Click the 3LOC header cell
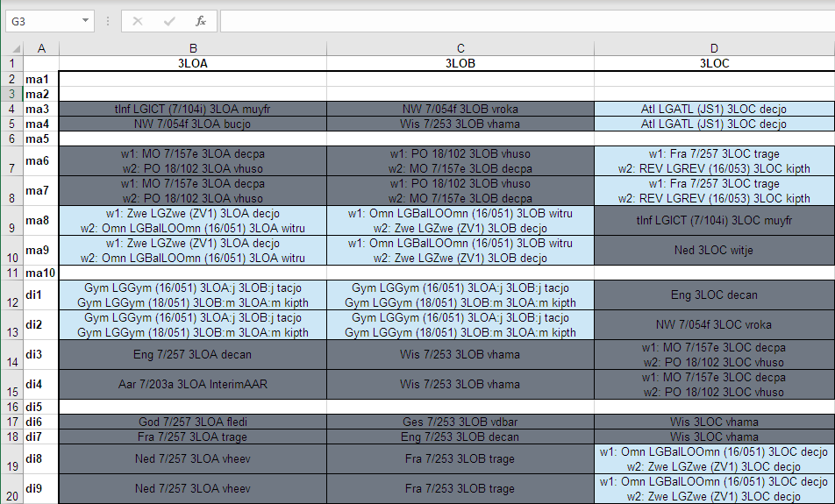This screenshot has width=835, height=504. coord(715,63)
